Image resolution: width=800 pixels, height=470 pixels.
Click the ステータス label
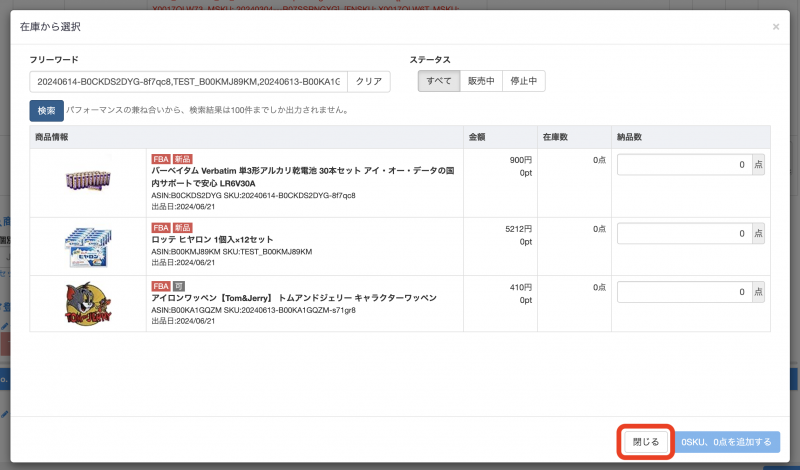click(430, 60)
